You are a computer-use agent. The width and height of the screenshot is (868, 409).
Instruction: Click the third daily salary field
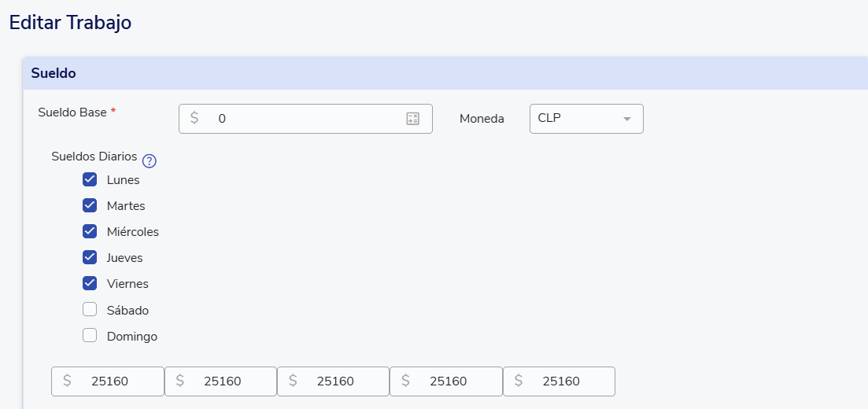(x=334, y=381)
